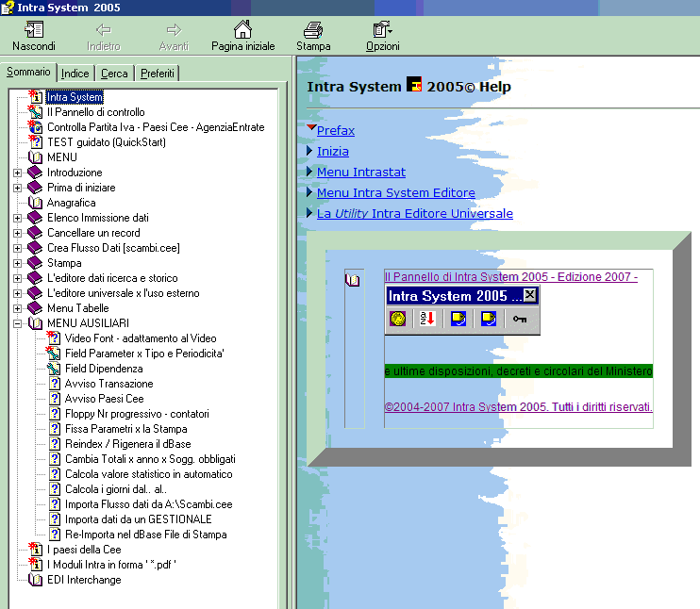The height and width of the screenshot is (609, 700).
Task: Click the A-Z sort icon in panel
Action: click(x=427, y=319)
